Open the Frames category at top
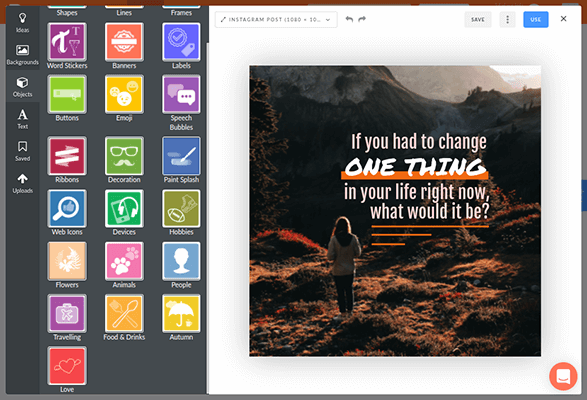587x400 pixels. 181,11
